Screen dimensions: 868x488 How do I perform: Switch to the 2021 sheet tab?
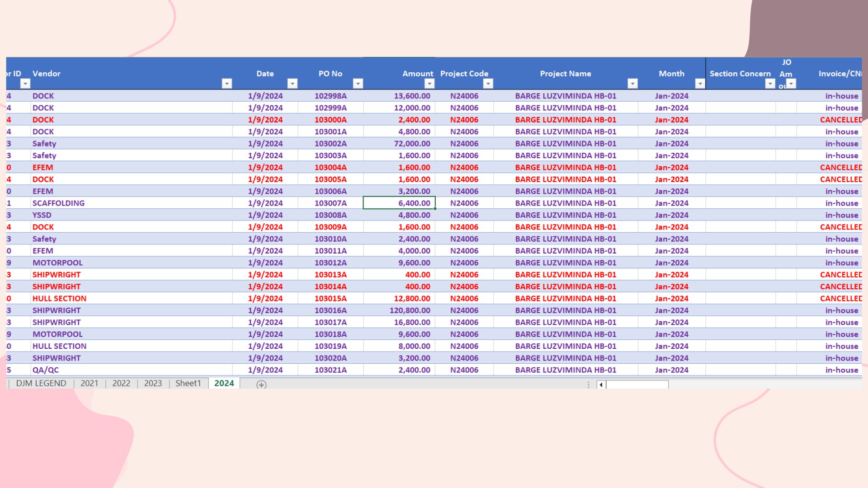(90, 383)
